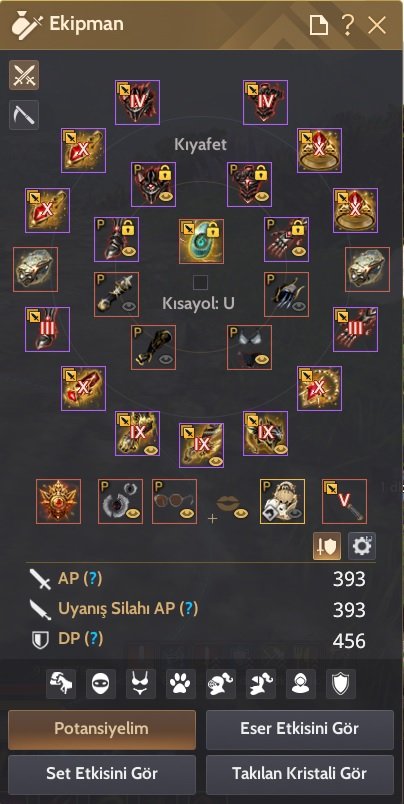The image size is (404, 804).
Task: Click the blue question mark beside AP
Action: (92, 578)
